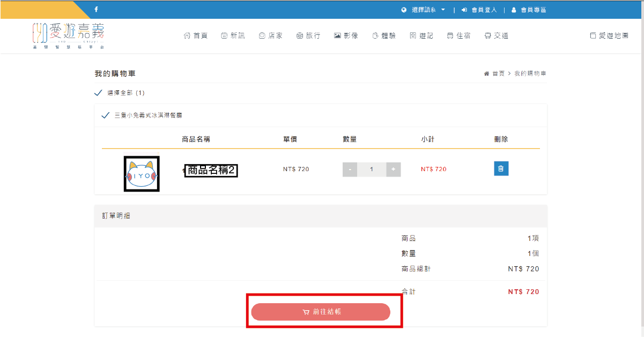Open the 住宿 accommodation menu item
Image resolution: width=644 pixels, height=337 pixels.
pyautogui.click(x=458, y=36)
